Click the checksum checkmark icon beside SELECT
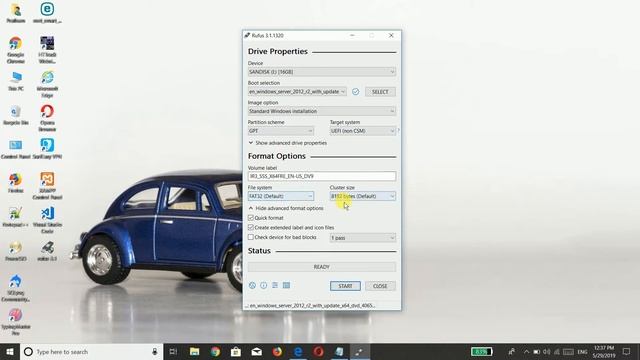This screenshot has height=360, width=640. 356,91
